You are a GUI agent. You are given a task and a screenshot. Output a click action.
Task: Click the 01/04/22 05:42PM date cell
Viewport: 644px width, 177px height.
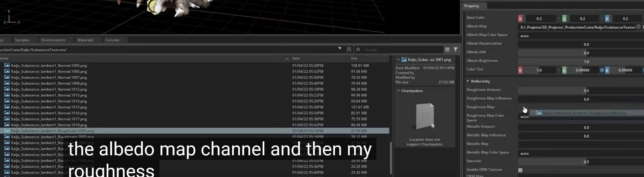[308, 125]
